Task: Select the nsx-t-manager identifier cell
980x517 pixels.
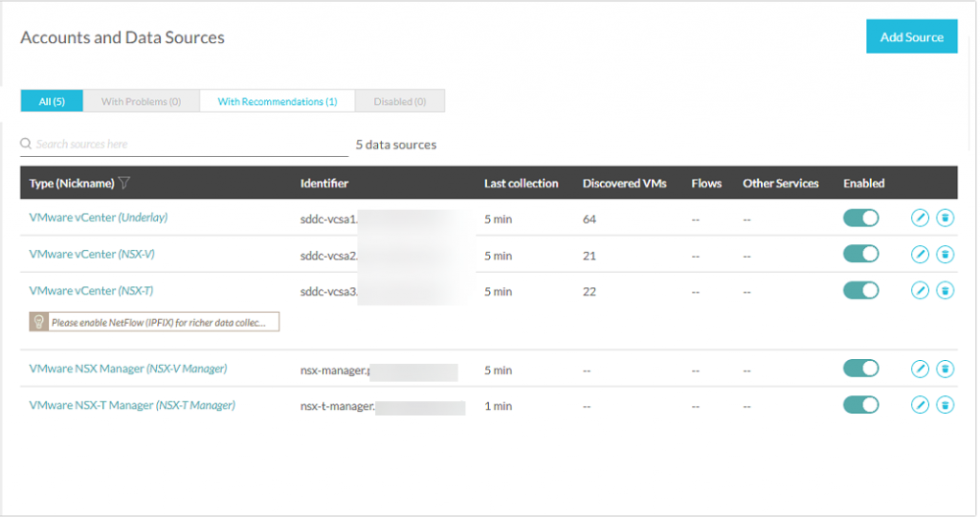Action: click(338, 406)
